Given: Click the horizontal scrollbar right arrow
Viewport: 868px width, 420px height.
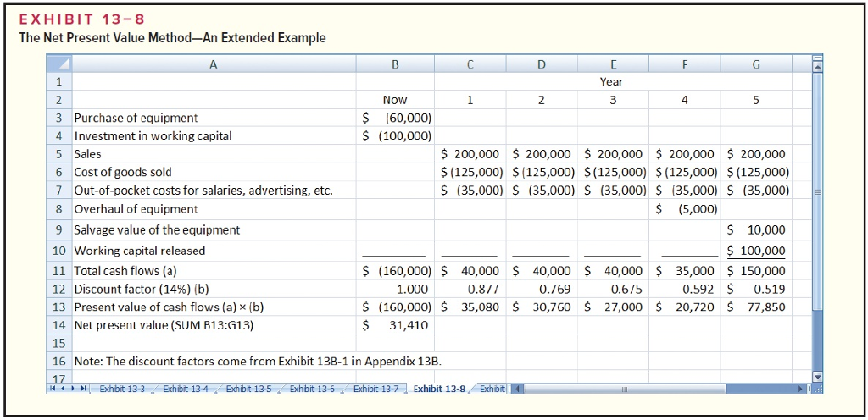Looking at the screenshot, I should coord(798,389).
